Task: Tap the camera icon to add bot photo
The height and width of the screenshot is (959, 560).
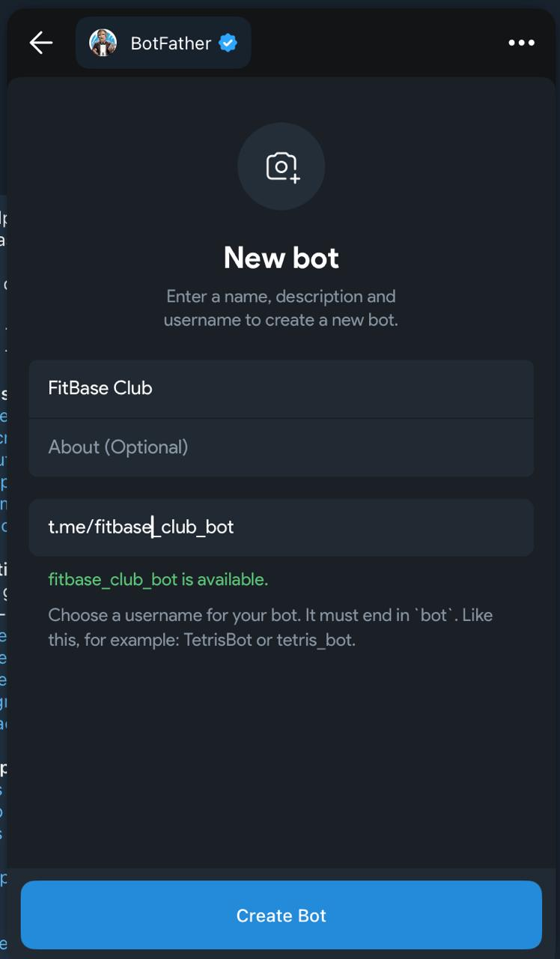Action: click(281, 166)
